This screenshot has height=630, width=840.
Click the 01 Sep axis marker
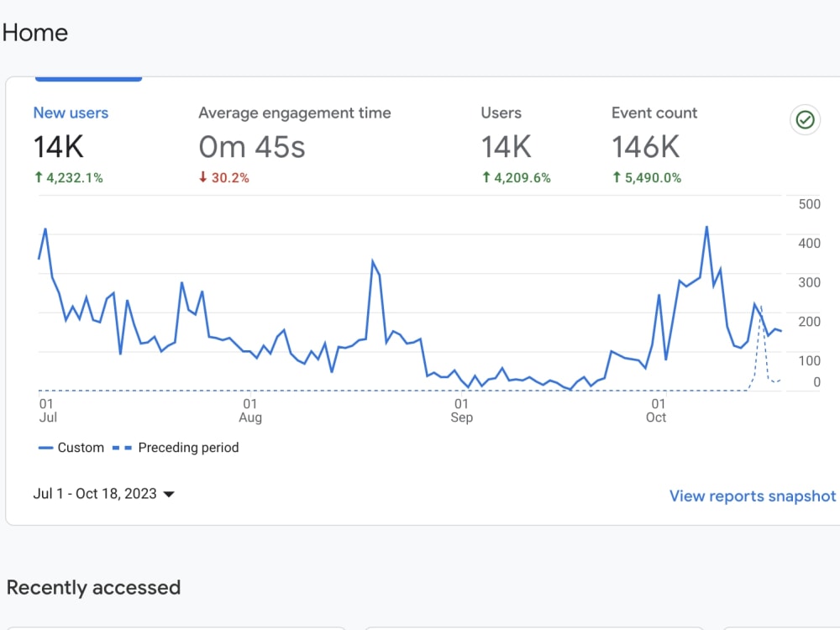(461, 411)
